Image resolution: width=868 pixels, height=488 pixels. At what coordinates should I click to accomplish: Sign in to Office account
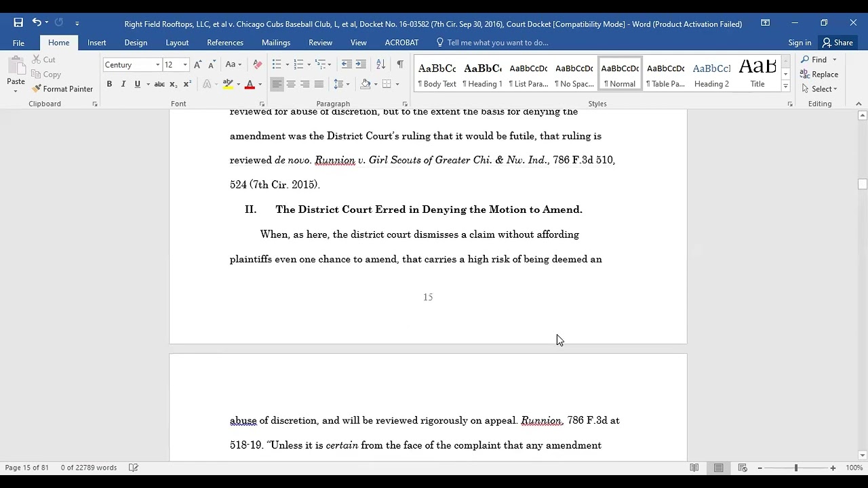coord(800,43)
